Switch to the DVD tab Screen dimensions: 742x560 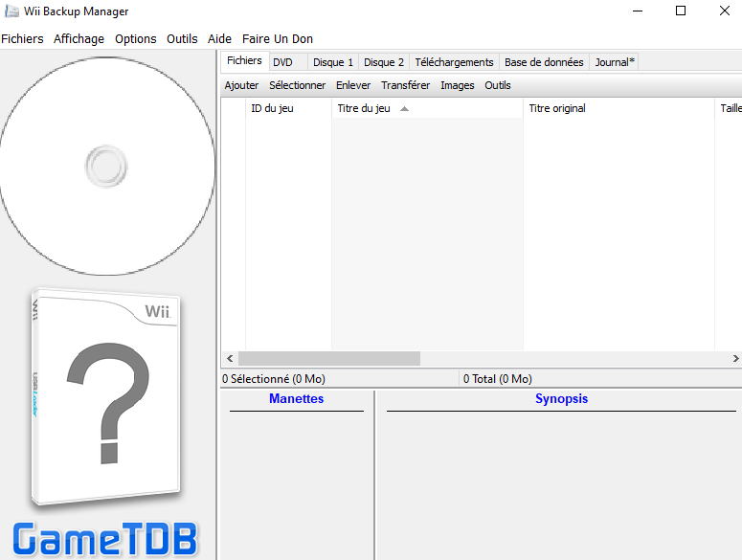tap(282, 62)
